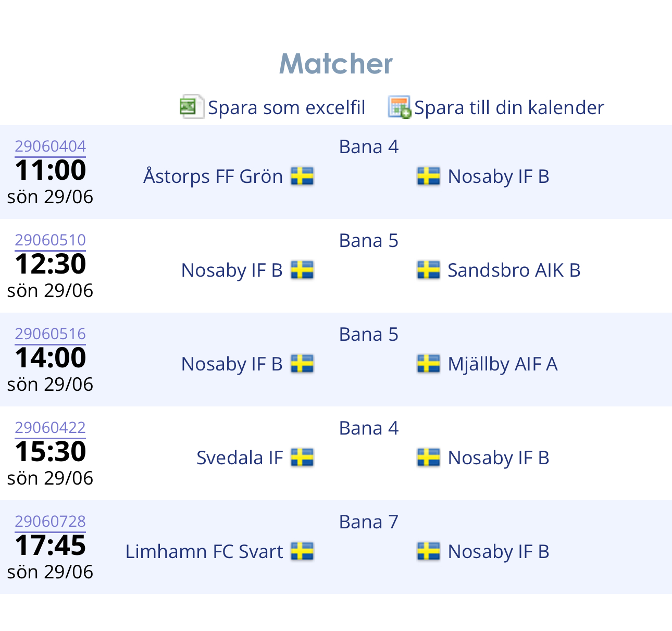The image size is (672, 631).
Task: Select team Limhamn FC Svart
Action: (x=204, y=552)
